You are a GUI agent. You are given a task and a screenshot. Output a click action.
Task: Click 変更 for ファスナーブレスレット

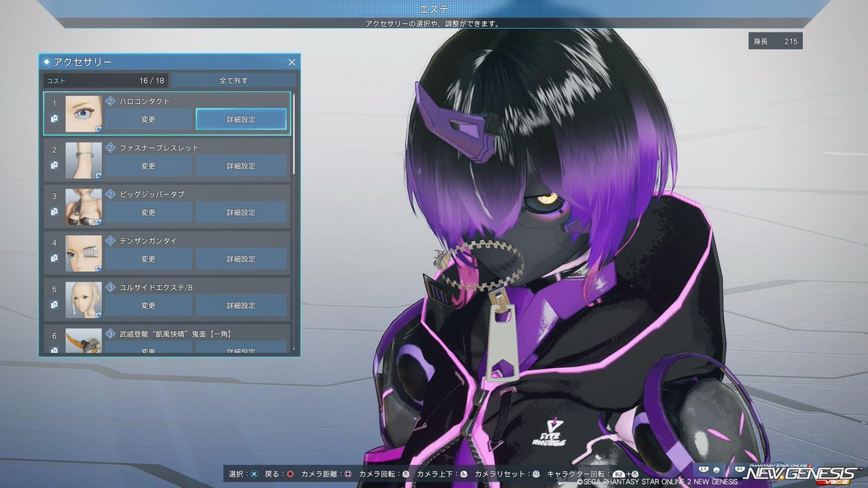(148, 166)
